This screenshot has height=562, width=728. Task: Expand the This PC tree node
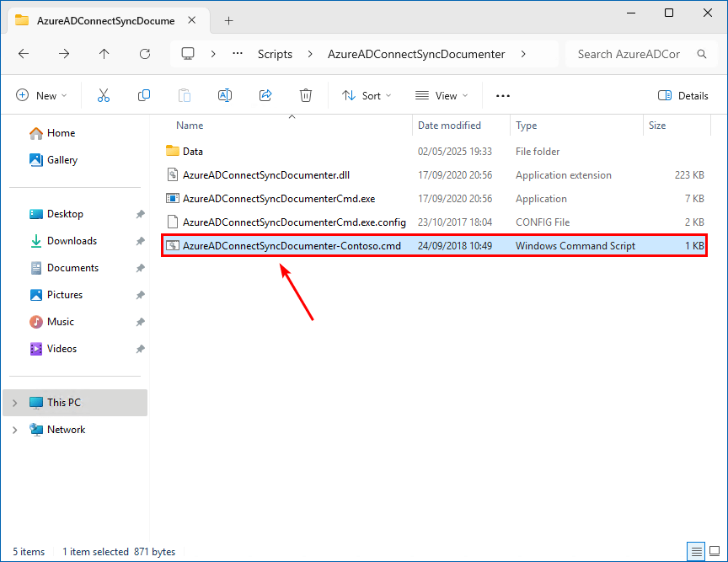point(14,403)
